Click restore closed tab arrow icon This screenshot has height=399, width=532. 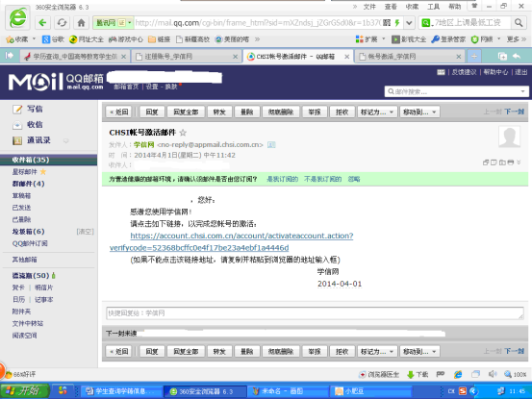pos(517,57)
